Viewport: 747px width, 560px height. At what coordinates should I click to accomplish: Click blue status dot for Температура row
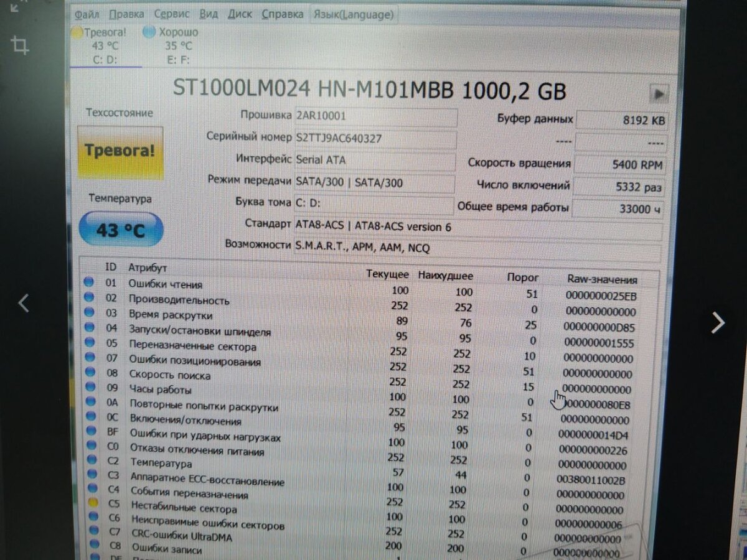(93, 460)
